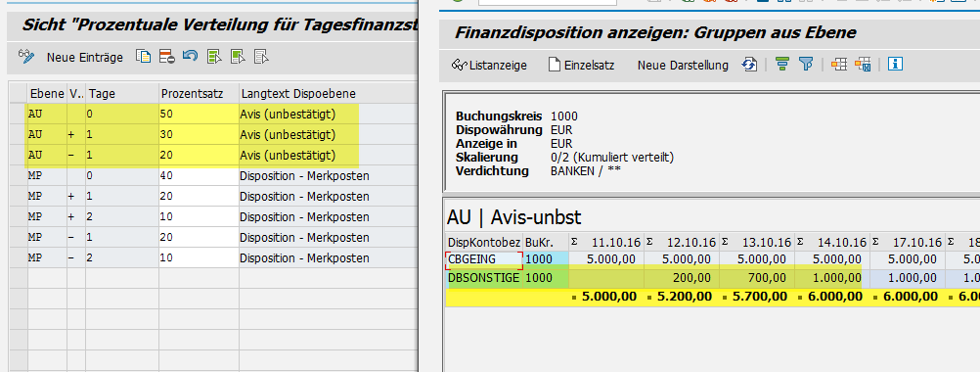Click the save layout icon
Screen dimensions: 980x372
click(864, 65)
